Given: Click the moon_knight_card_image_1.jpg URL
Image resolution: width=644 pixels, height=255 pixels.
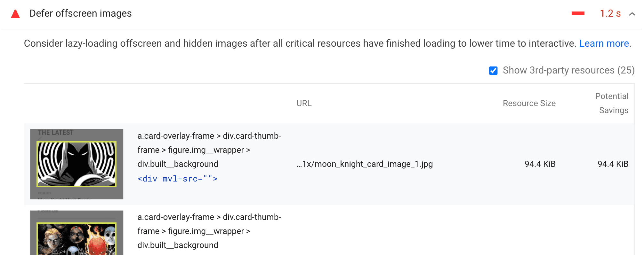Looking at the screenshot, I should [364, 164].
